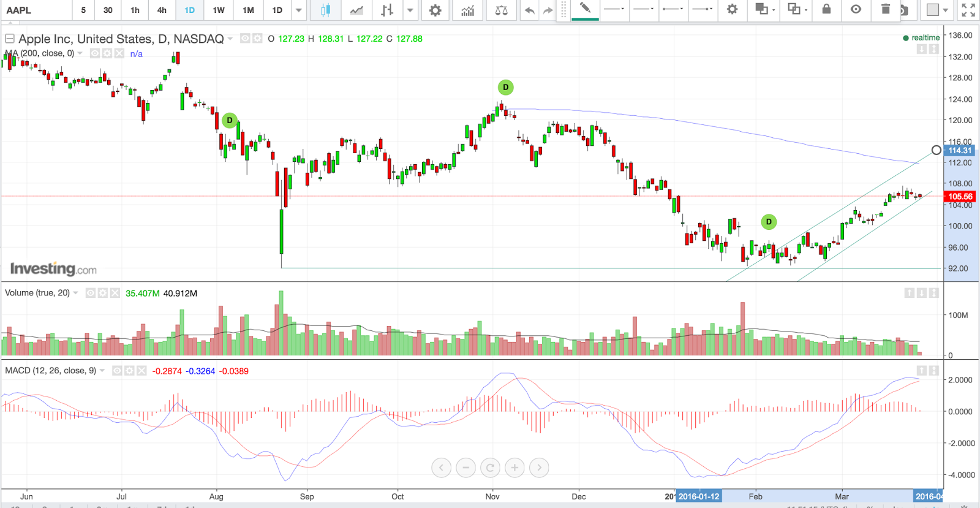Click the AAPL symbol input field
Image resolution: width=980 pixels, height=508 pixels.
(36, 10)
